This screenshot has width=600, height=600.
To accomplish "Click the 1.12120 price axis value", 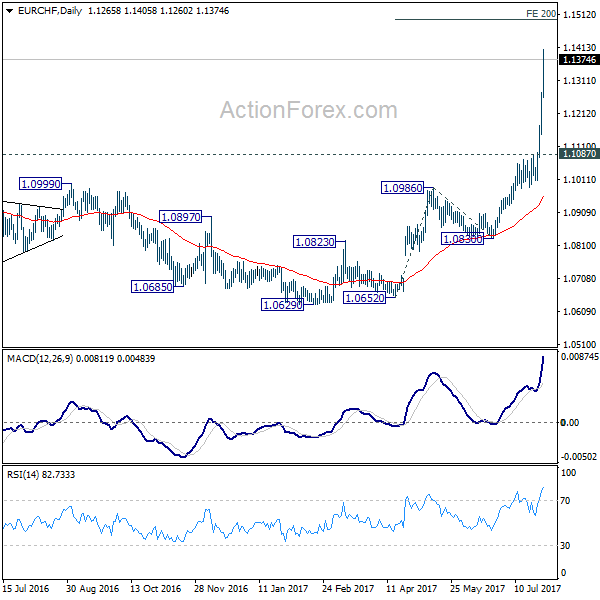I will 579,113.
